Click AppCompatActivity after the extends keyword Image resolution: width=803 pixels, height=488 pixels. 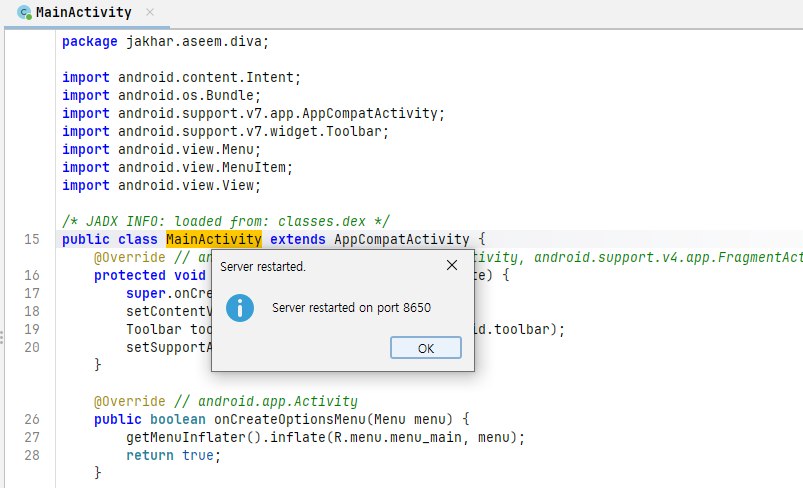402,239
